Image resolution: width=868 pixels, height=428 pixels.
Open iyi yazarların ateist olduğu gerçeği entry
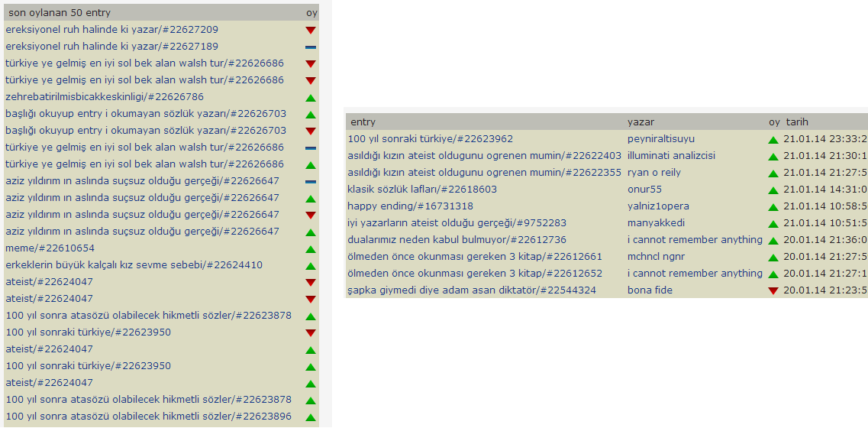pos(457,223)
